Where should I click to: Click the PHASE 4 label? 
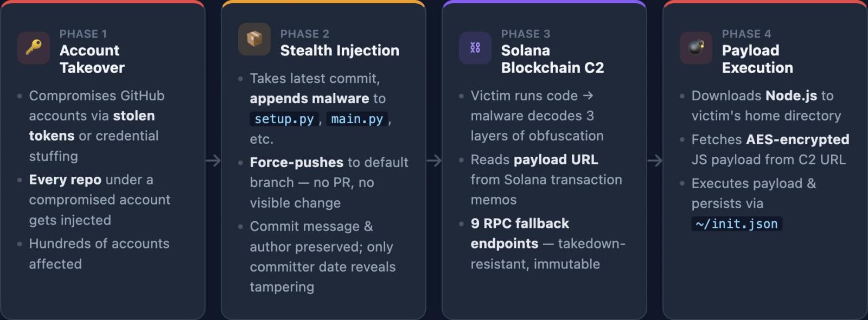tap(746, 34)
